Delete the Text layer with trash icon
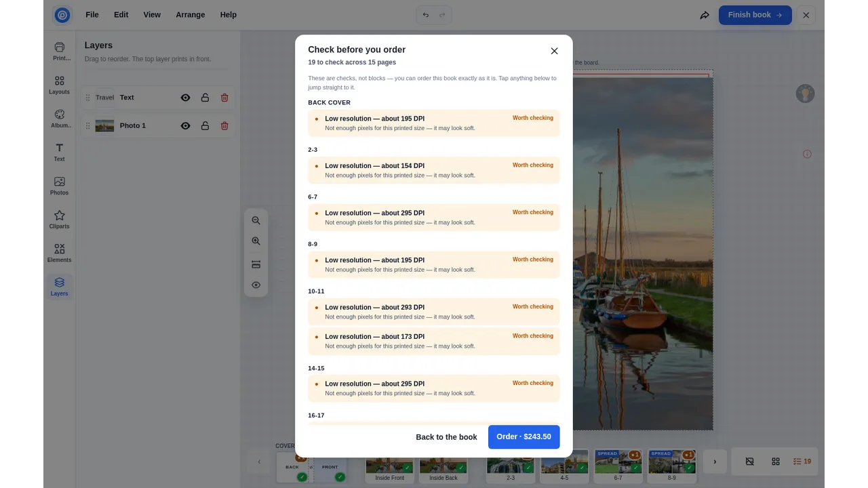Viewport: 868px width, 488px height. [x=224, y=98]
